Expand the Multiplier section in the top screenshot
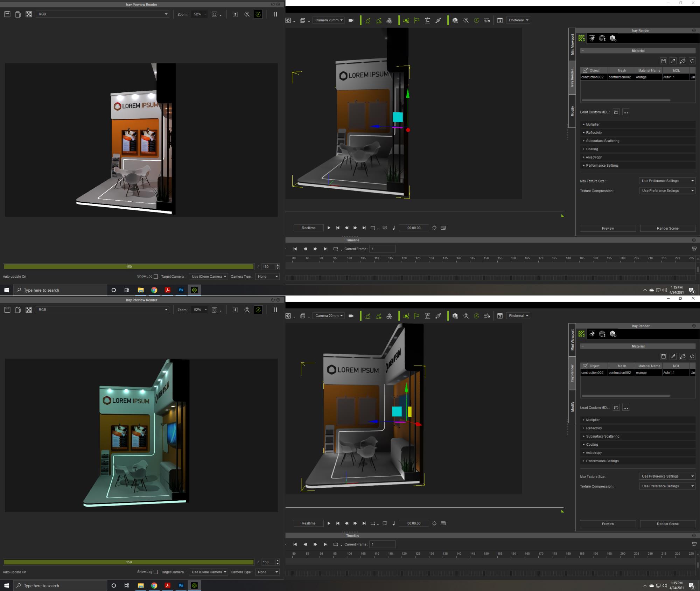The width and height of the screenshot is (700, 591). [x=638, y=125]
